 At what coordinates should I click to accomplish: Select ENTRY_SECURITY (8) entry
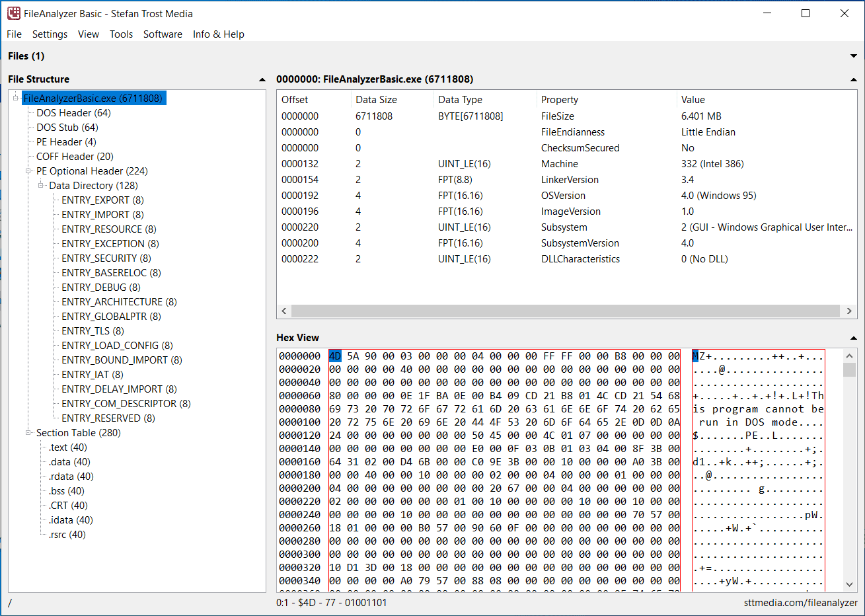pos(106,258)
